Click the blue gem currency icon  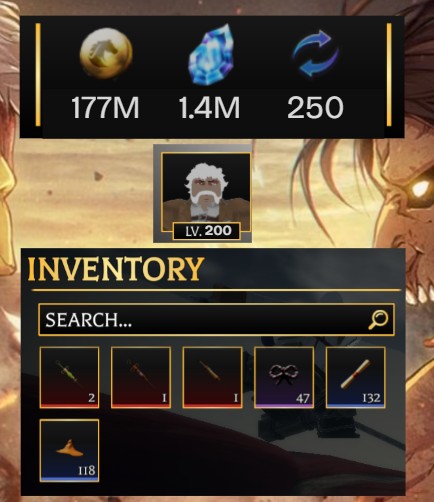pyautogui.click(x=210, y=54)
